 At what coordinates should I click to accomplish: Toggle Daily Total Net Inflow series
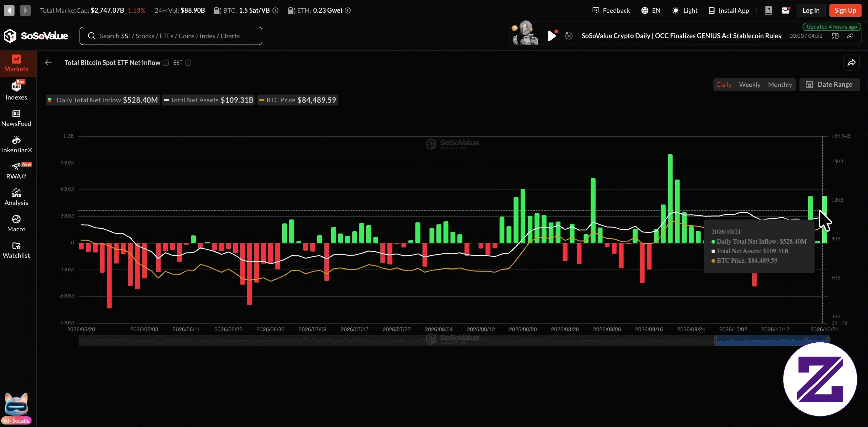coord(103,100)
